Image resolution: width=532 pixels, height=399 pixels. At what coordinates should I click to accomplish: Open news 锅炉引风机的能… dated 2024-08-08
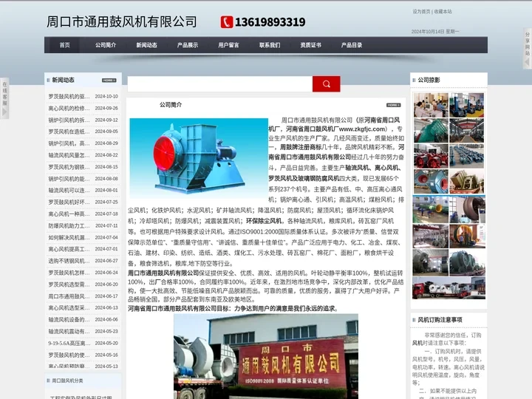tap(69, 179)
